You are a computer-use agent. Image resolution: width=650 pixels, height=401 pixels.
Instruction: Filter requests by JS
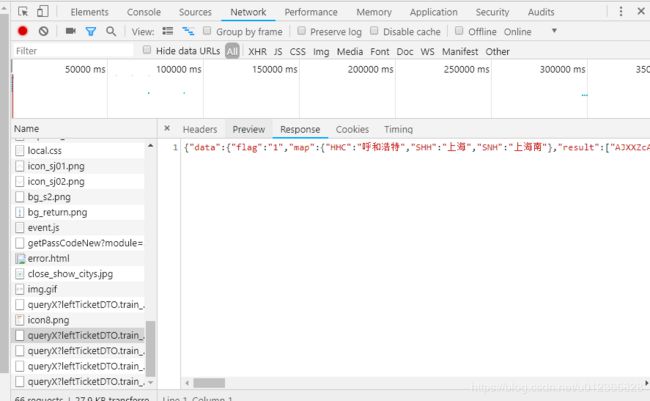coord(278,51)
